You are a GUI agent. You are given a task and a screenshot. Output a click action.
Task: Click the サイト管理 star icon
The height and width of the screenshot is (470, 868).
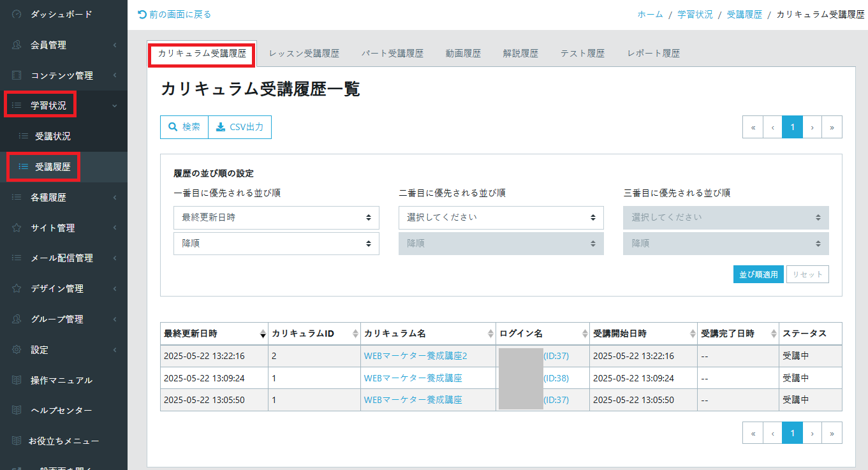(x=17, y=228)
